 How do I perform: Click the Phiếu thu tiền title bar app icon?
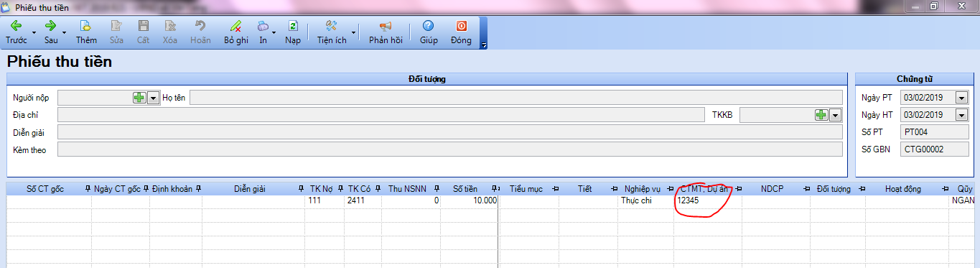pyautogui.click(x=7, y=6)
